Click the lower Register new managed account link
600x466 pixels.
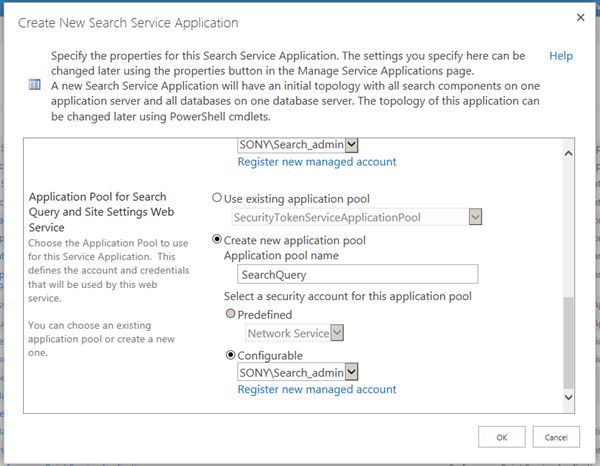click(x=317, y=389)
